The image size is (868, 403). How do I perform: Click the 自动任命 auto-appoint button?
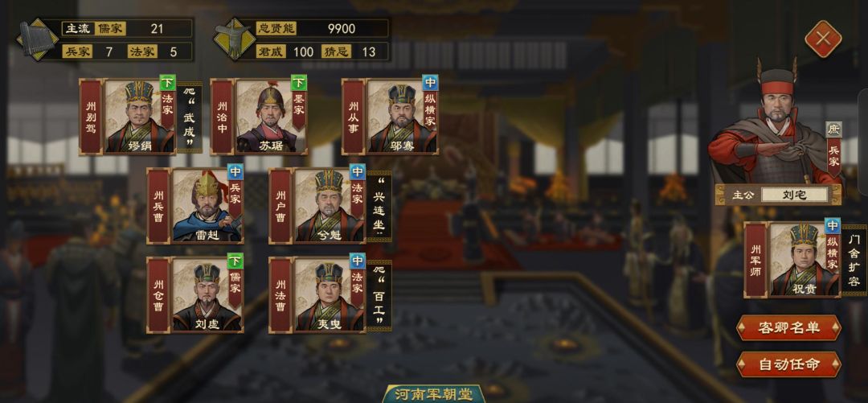coord(788,364)
